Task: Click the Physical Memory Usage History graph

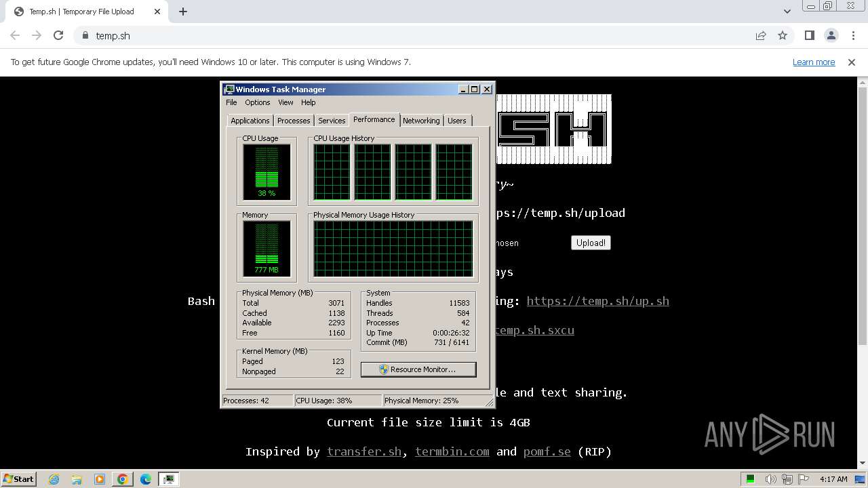Action: point(393,249)
